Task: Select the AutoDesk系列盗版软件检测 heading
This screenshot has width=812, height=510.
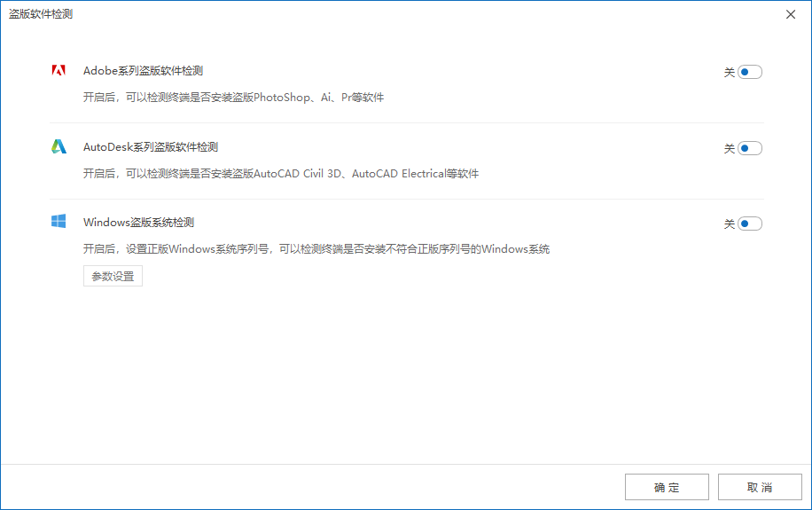Action: [x=151, y=147]
